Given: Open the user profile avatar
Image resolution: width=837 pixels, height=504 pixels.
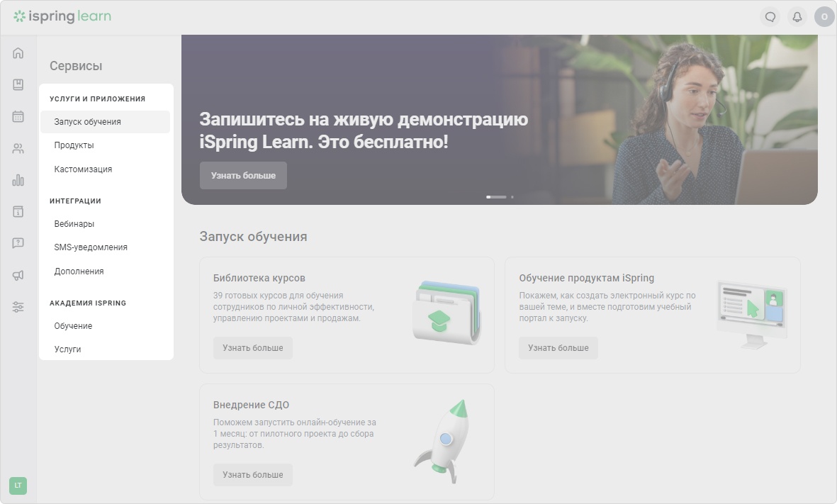Looking at the screenshot, I should (824, 17).
